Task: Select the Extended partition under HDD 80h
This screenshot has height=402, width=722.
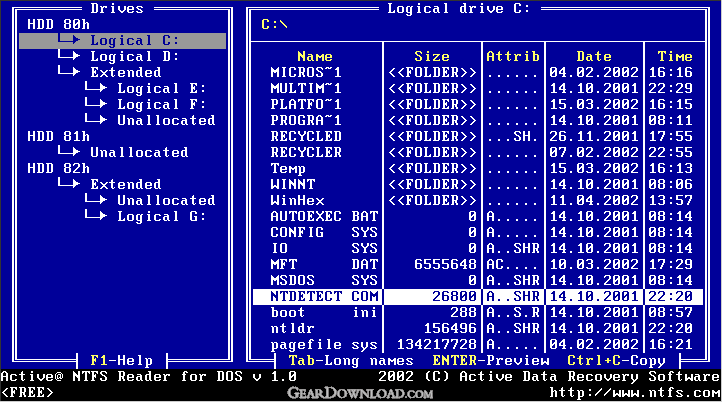Action: pos(126,72)
